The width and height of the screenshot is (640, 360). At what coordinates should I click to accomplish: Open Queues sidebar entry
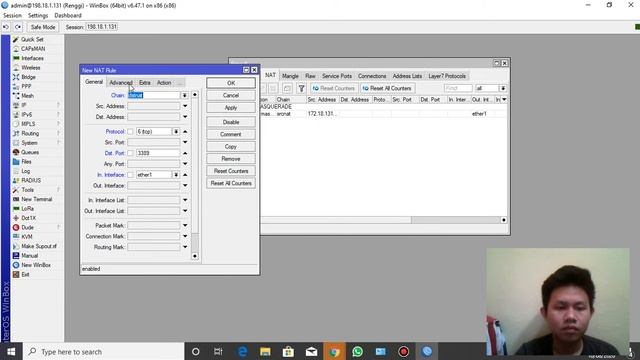coord(29,152)
